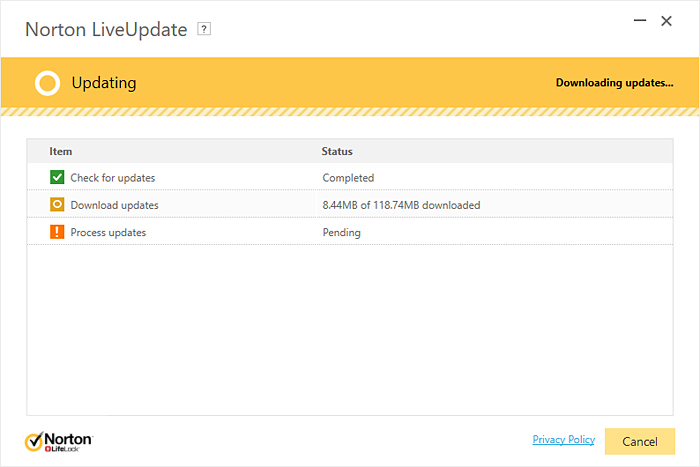Select the Process updates row label
Screen dimensions: 700x467
[x=108, y=232]
